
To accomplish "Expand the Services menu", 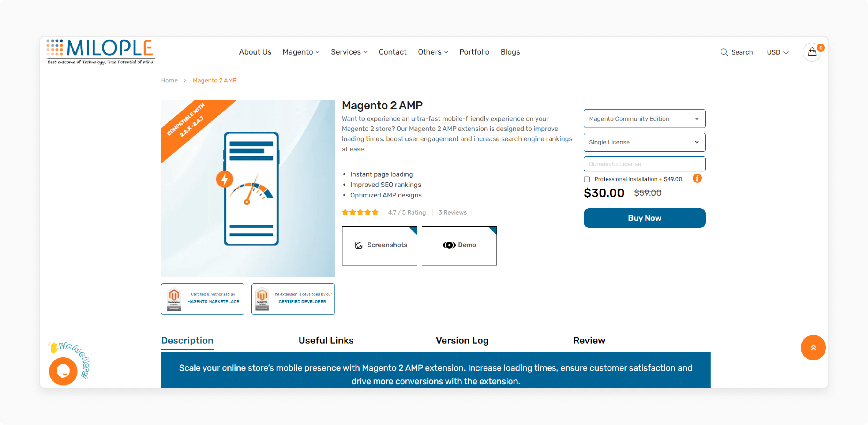I will pos(349,52).
